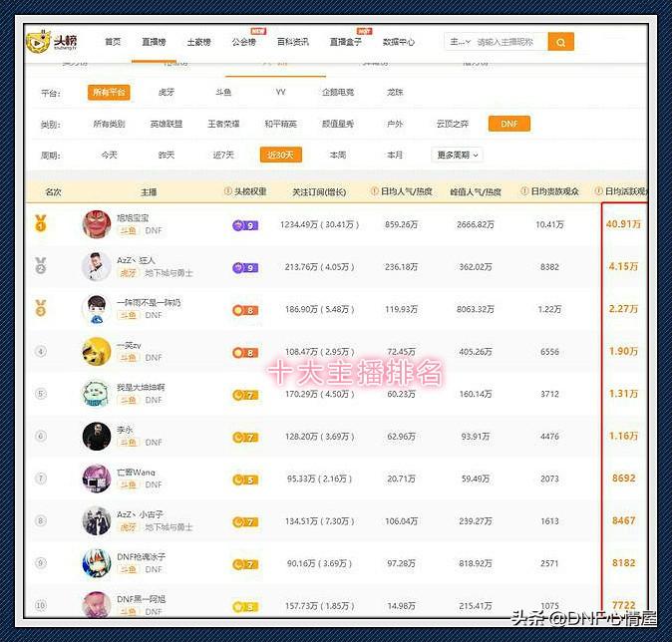Click the weight 7 badge for 我是大坤坤啊
The image size is (672, 642).
[245, 395]
